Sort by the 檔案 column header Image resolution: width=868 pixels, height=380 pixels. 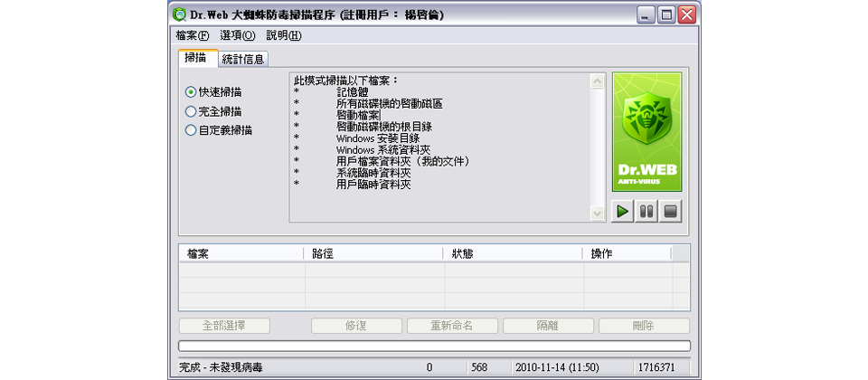pyautogui.click(x=241, y=253)
